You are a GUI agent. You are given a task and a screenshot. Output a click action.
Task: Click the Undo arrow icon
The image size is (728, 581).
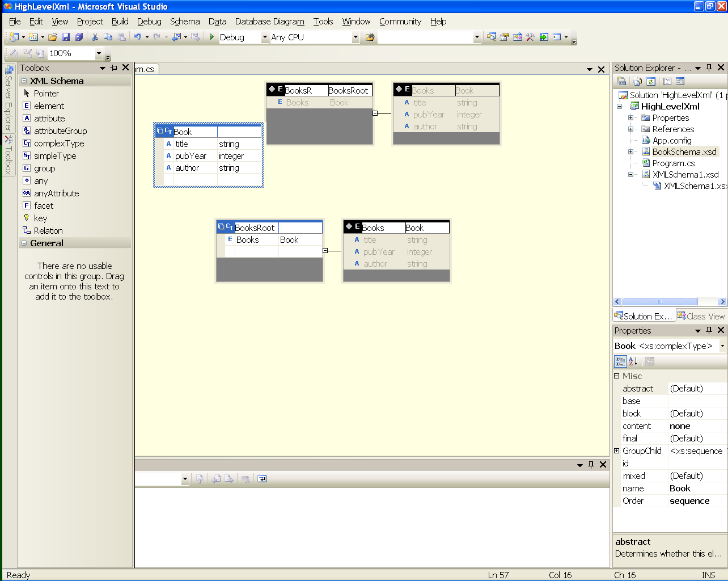coord(138,37)
